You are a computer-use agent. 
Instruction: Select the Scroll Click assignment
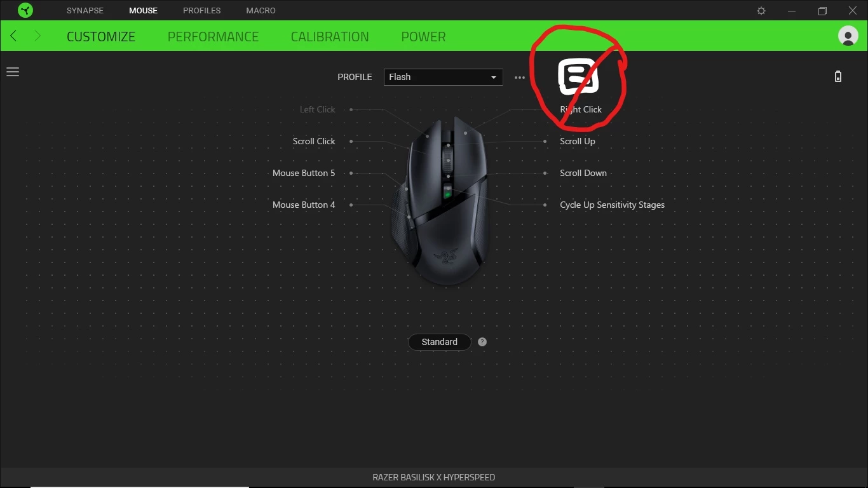tap(314, 141)
